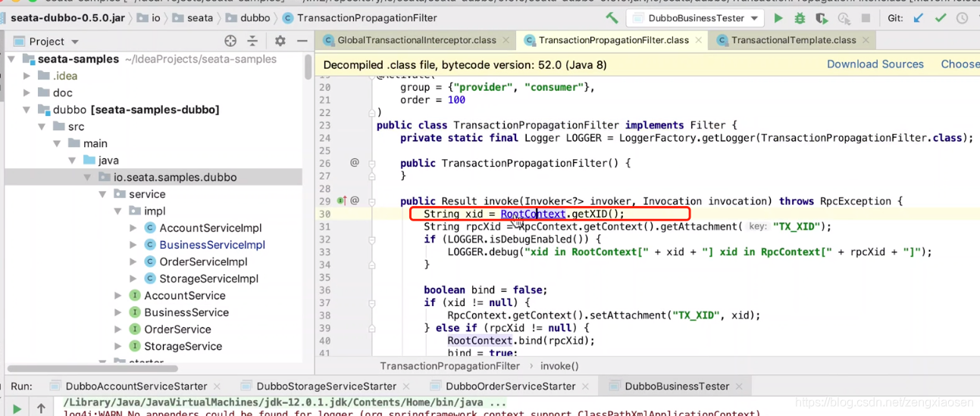Screen dimensions: 980x416
Task: Click the Project panel vertical scrollbar
Action: pos(308,67)
